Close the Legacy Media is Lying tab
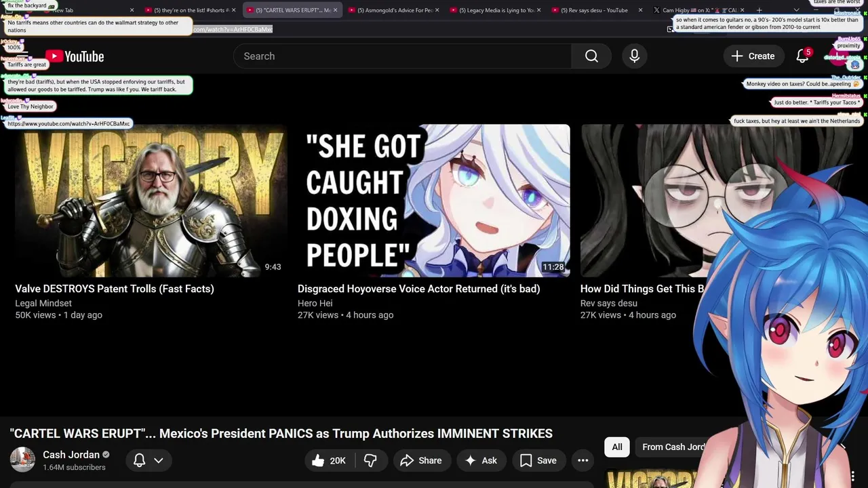Screen dimensions: 868x488 pos(538,10)
